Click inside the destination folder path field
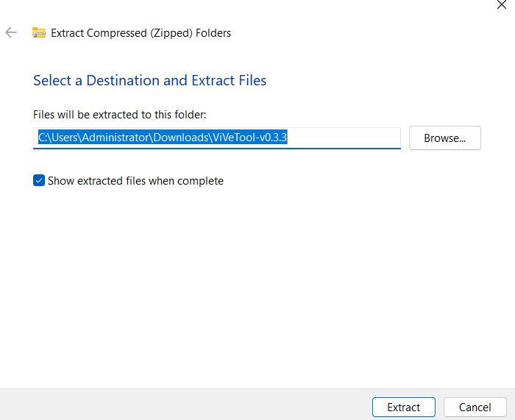Image resolution: width=515 pixels, height=420 pixels. (x=216, y=138)
